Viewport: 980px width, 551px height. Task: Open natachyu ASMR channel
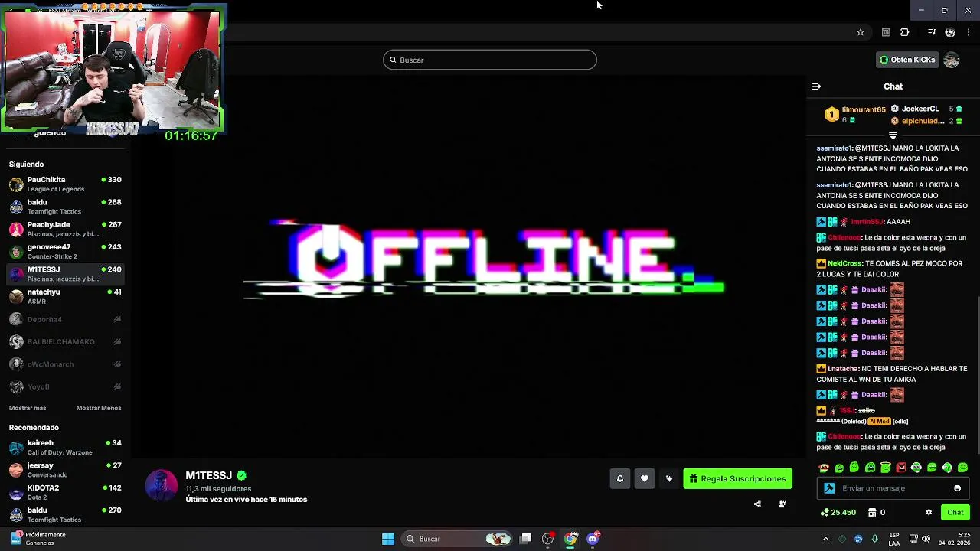coord(65,296)
